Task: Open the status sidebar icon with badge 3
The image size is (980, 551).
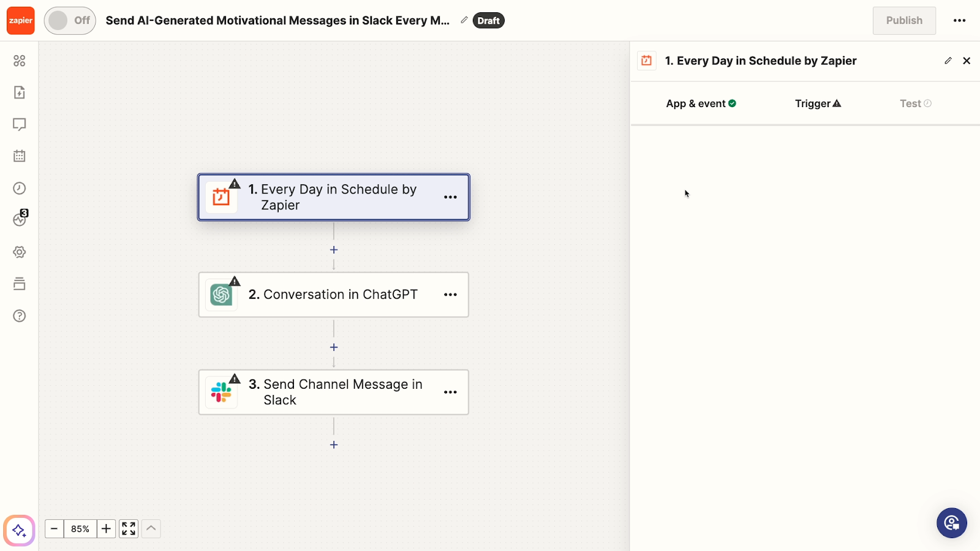Action: [x=20, y=219]
